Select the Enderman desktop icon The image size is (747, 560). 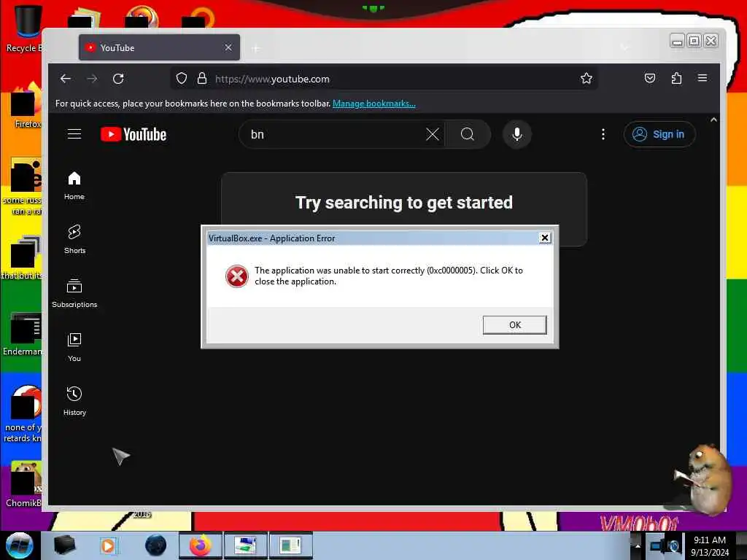(23, 334)
